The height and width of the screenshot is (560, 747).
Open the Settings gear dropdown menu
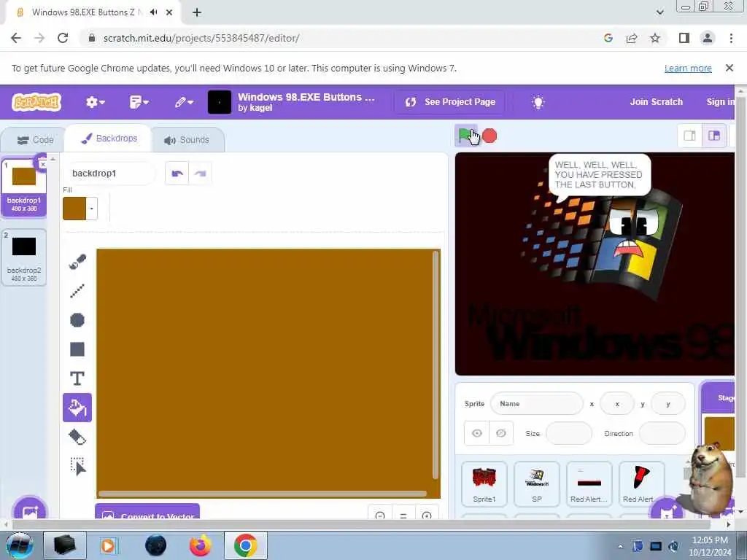point(95,102)
